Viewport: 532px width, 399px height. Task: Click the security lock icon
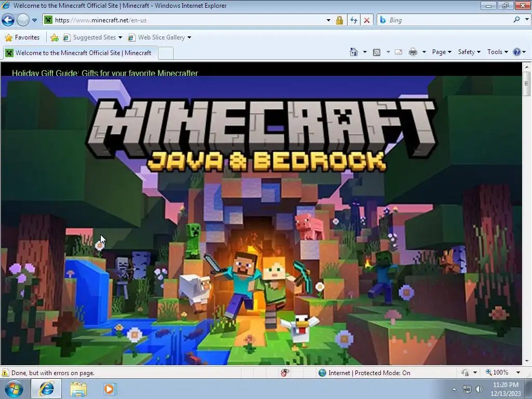(x=339, y=20)
